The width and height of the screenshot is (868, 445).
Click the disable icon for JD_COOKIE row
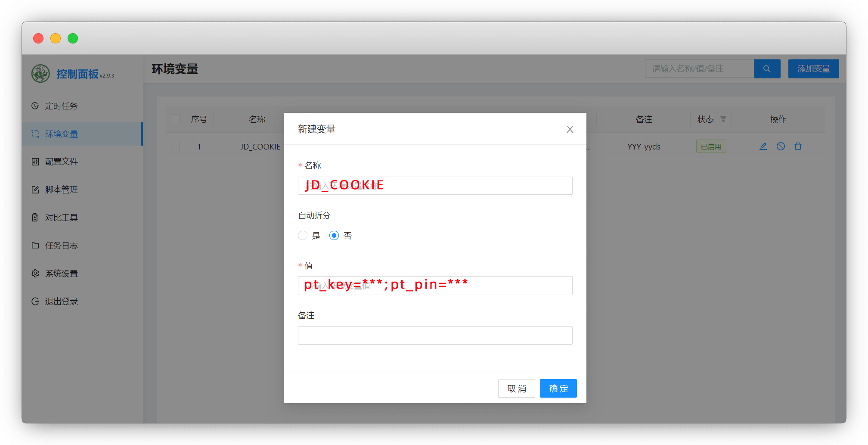(x=781, y=146)
